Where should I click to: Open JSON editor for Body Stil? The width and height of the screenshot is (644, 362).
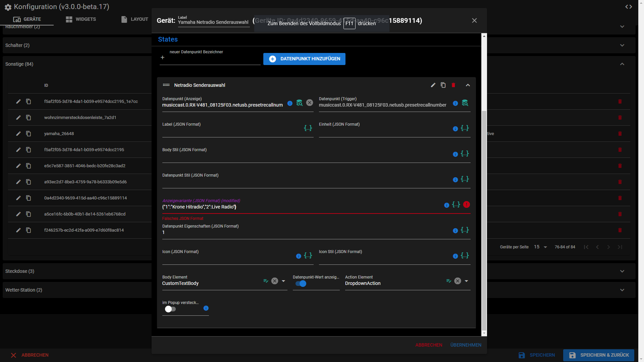tap(465, 154)
